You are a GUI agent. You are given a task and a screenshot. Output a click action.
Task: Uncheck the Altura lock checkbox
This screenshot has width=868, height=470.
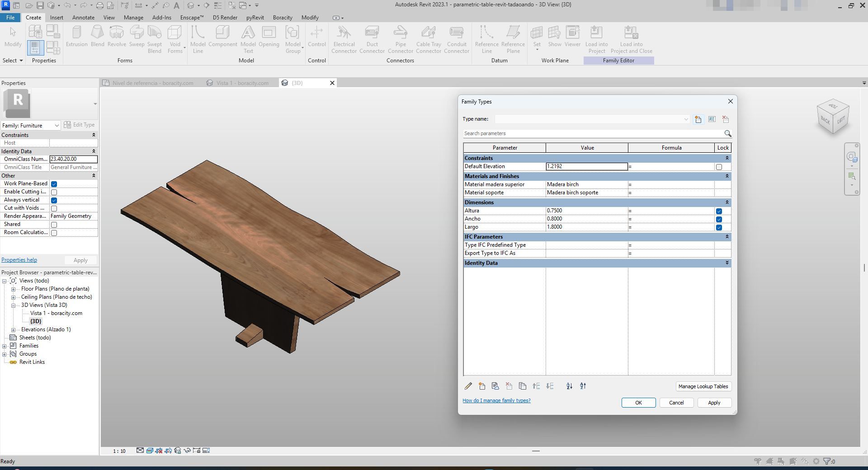(719, 211)
